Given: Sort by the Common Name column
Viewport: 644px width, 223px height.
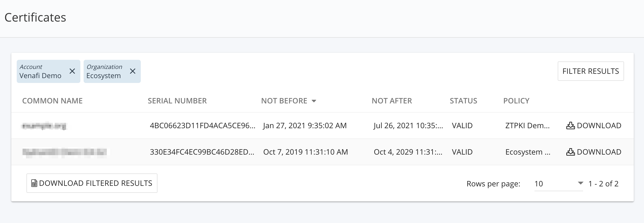Looking at the screenshot, I should [x=52, y=101].
